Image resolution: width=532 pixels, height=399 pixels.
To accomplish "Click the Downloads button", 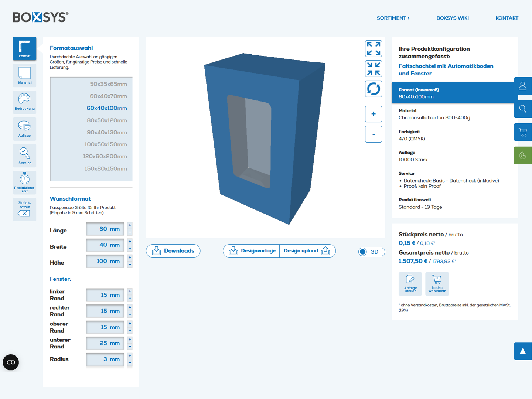I will click(x=173, y=251).
